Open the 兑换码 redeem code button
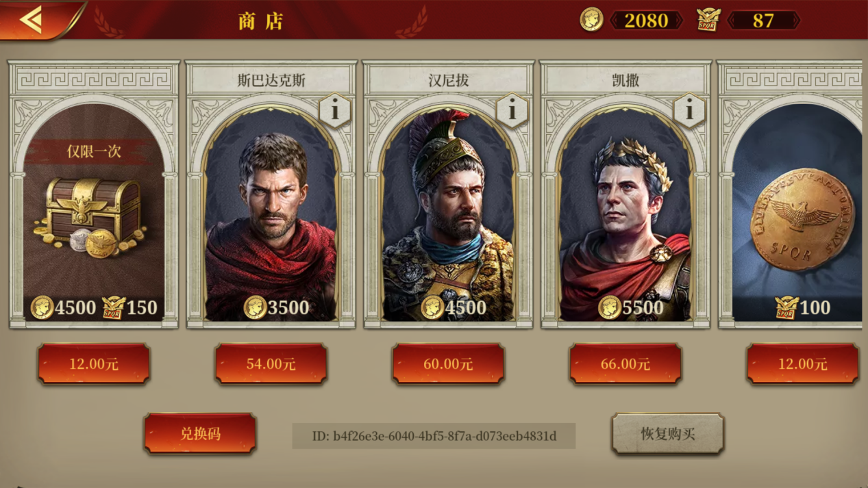The height and width of the screenshot is (488, 868). click(x=200, y=433)
